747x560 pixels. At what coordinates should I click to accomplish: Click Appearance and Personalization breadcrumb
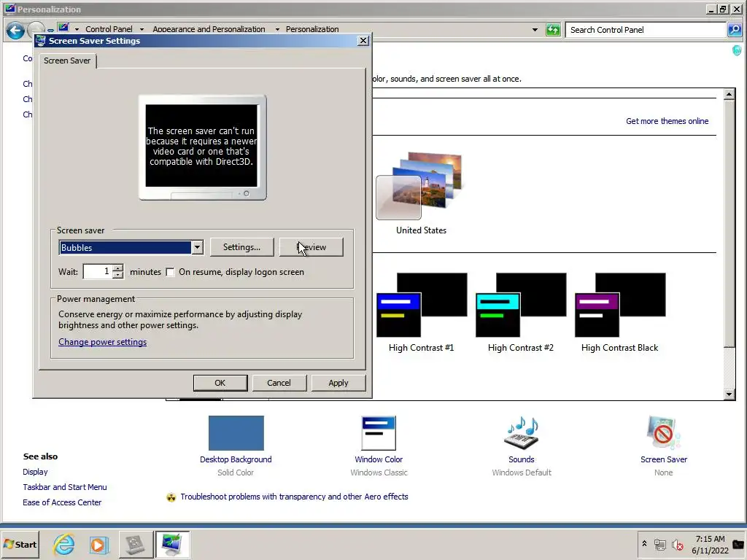click(209, 29)
